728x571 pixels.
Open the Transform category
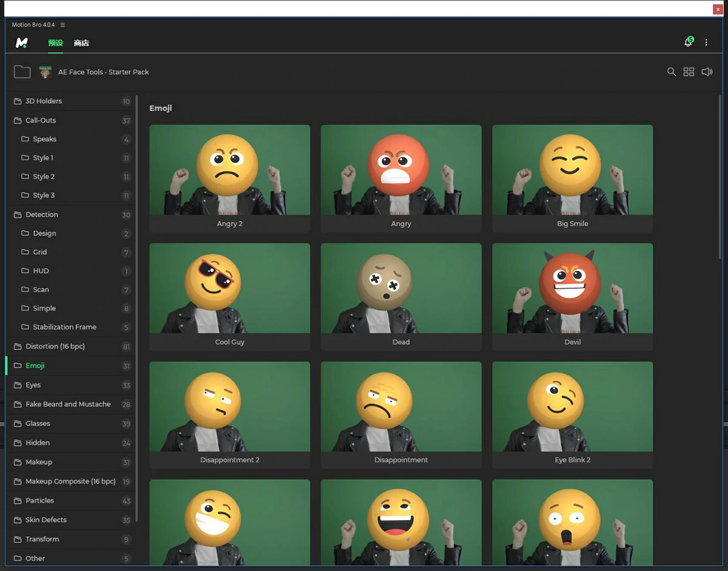tap(72, 539)
